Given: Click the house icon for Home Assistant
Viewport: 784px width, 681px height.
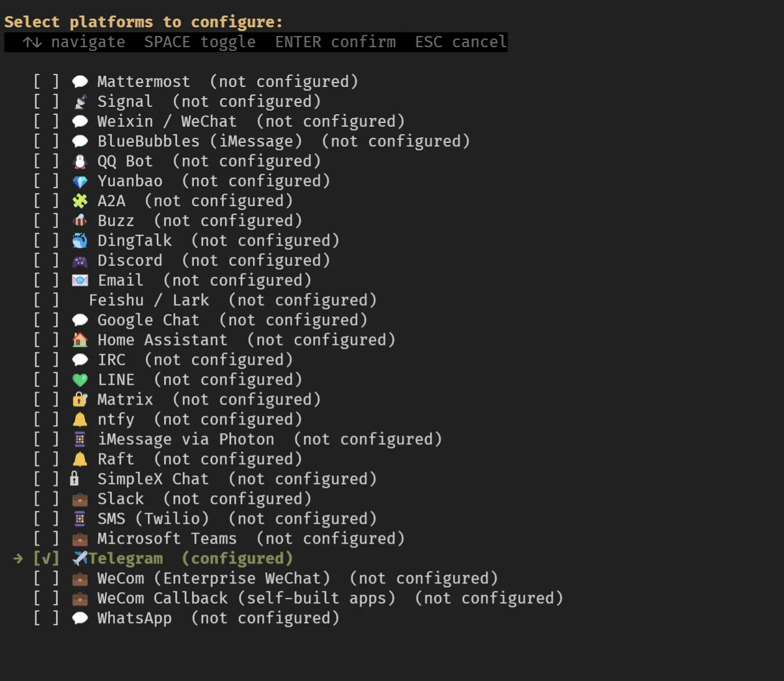Looking at the screenshot, I should coord(80,340).
